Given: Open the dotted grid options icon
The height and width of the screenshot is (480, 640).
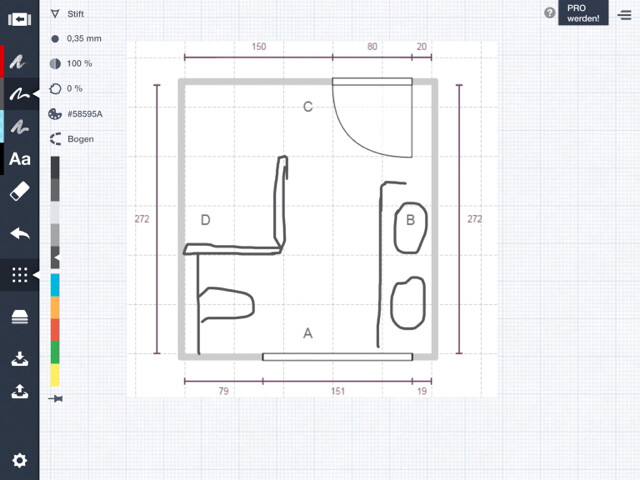Looking at the screenshot, I should pos(19,275).
